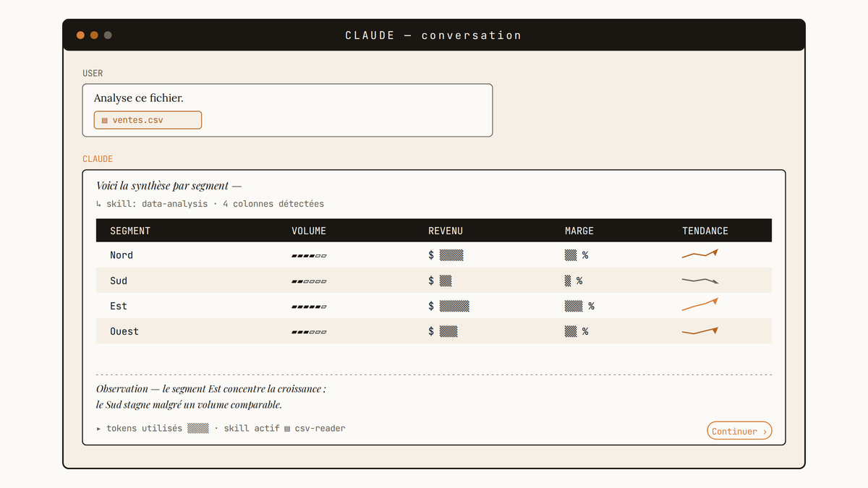The height and width of the screenshot is (488, 868).
Task: Click the 'Analyse ce fichier.' message text
Action: click(138, 98)
